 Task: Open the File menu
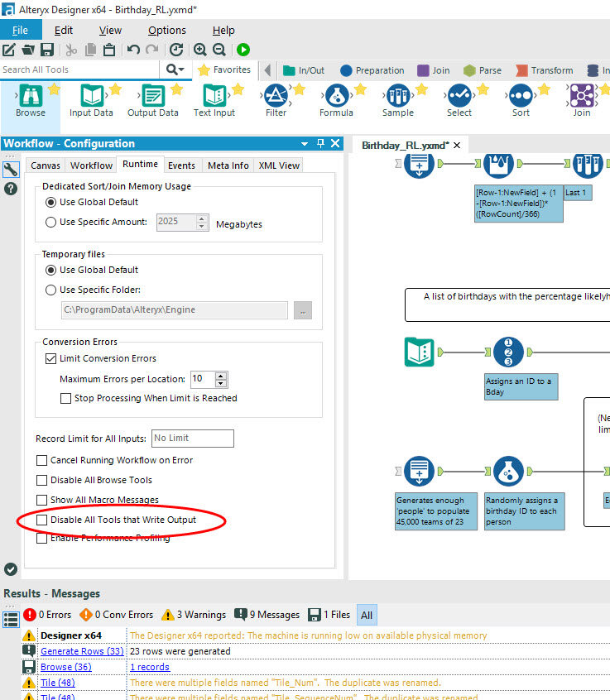click(21, 30)
